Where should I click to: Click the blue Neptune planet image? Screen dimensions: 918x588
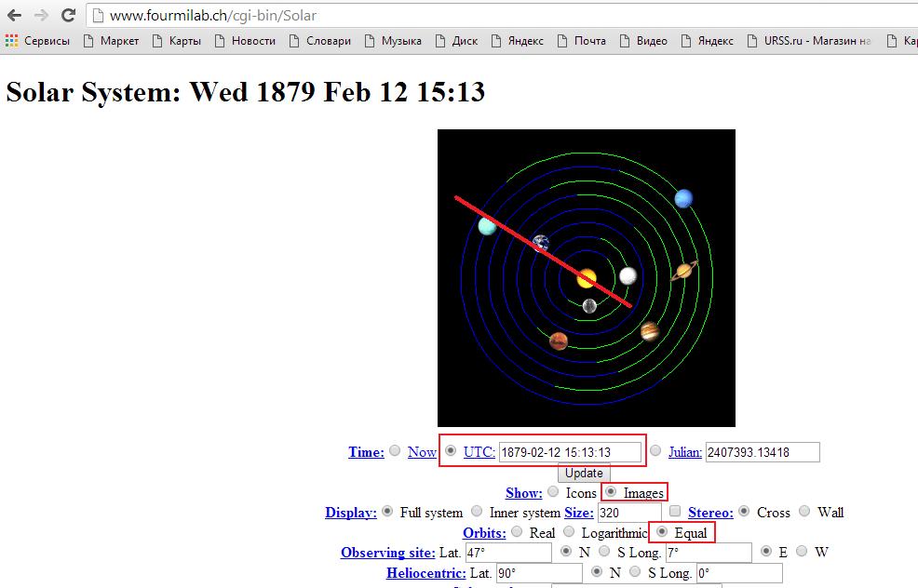683,198
